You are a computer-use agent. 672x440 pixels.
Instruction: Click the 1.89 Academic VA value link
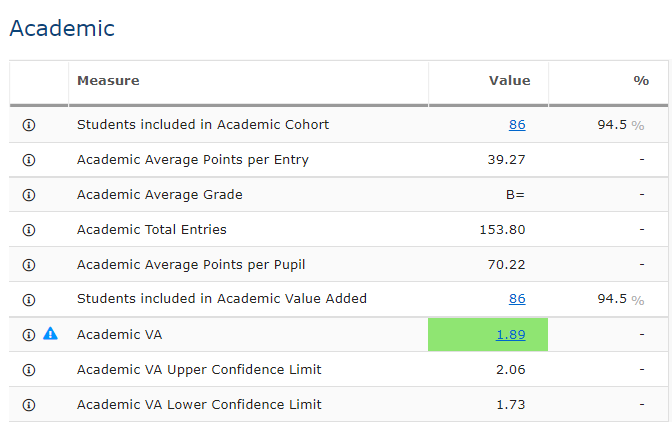coord(510,335)
